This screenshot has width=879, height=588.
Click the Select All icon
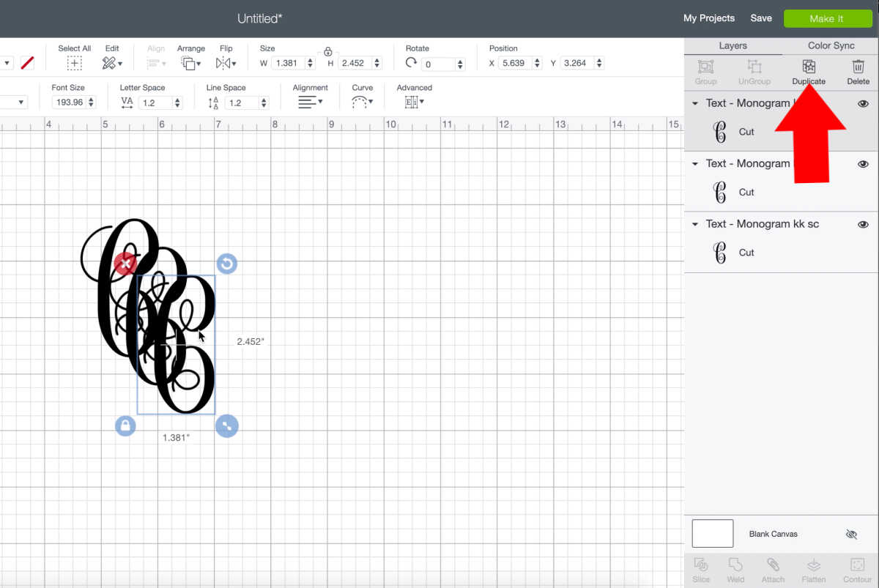click(x=75, y=64)
